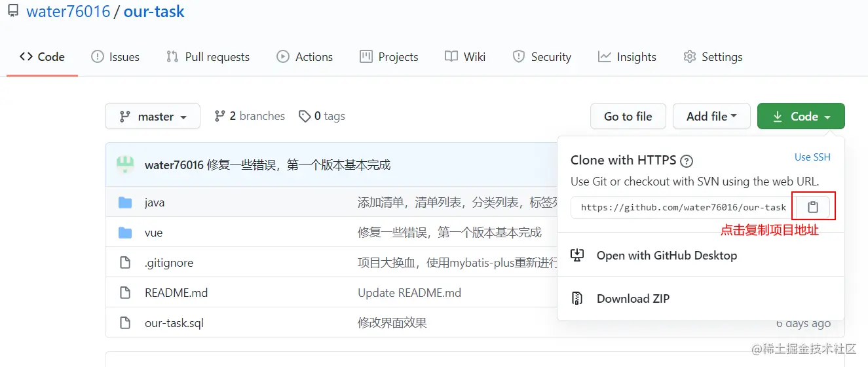View the 0 tags link
This screenshot has width=868, height=367.
point(322,116)
